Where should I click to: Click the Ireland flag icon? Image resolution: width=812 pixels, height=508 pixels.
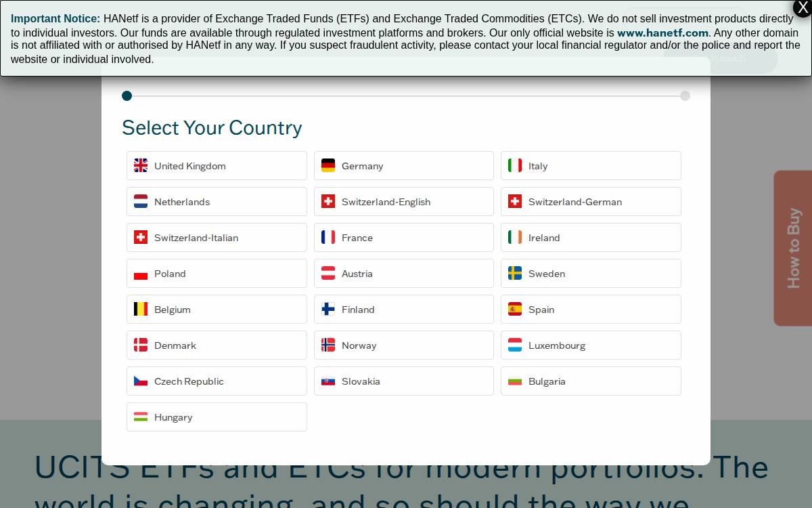click(515, 237)
